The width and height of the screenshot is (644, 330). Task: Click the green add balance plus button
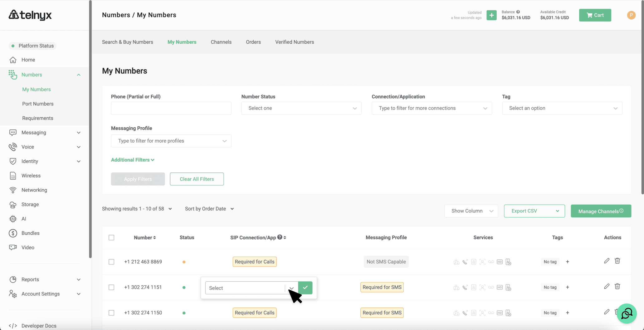[x=491, y=15]
